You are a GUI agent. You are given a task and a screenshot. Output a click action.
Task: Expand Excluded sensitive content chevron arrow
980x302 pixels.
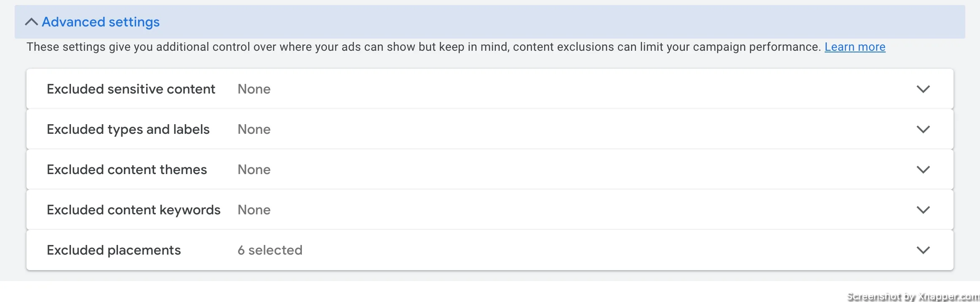coord(923,89)
